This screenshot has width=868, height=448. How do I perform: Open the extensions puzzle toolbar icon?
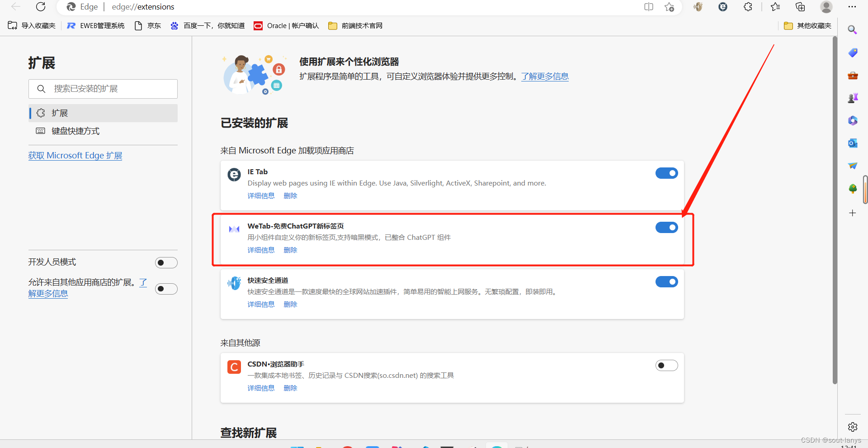point(748,7)
